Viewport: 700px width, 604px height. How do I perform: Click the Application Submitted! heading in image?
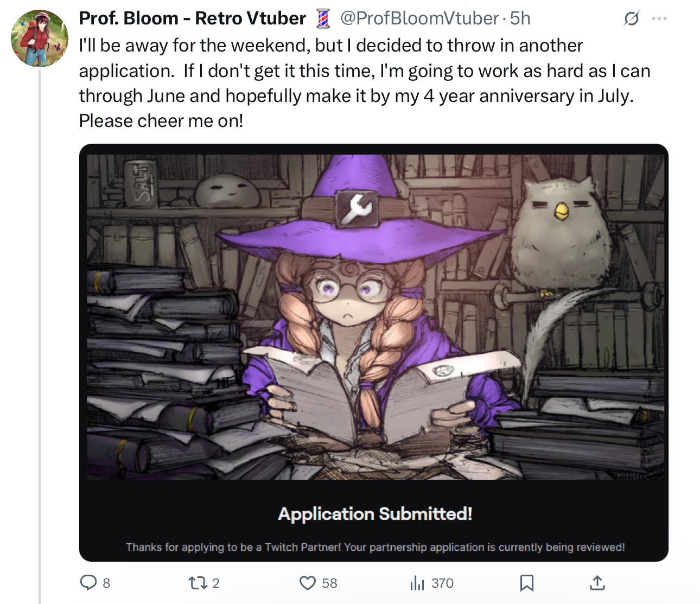click(x=375, y=513)
